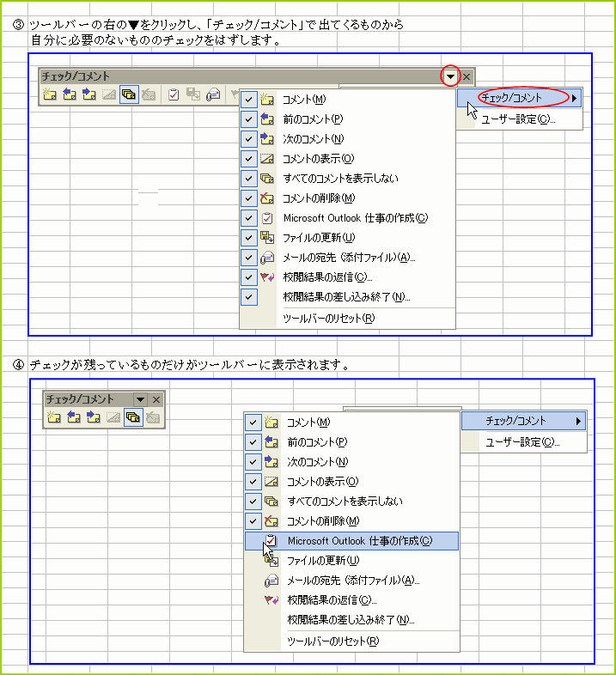Uncheck 前のコメント(P) checkbox in step ③ menu

tap(249, 119)
